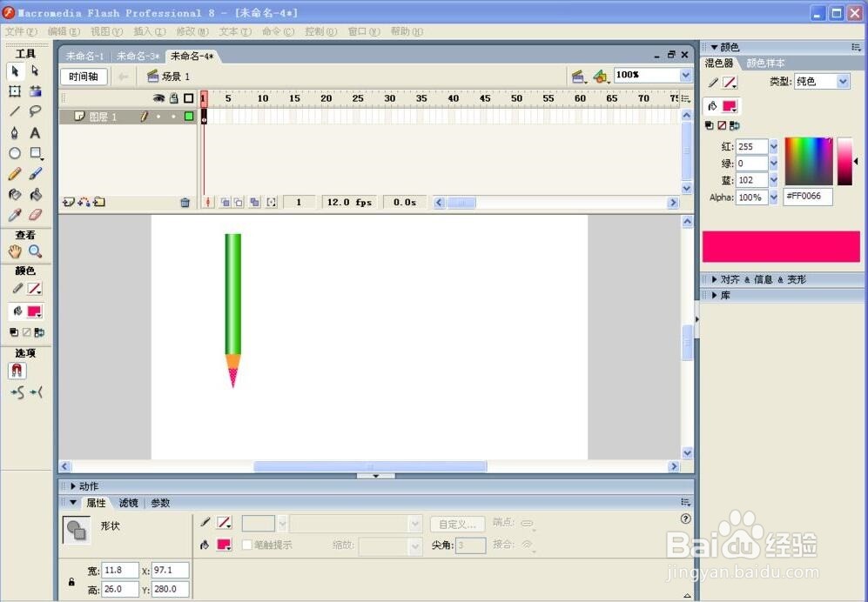This screenshot has width=868, height=602.
Task: Click Edit Scene icon in the edit bar
Action: [579, 77]
